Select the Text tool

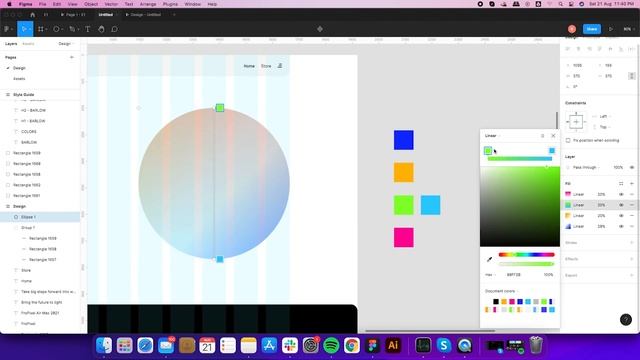point(87,29)
